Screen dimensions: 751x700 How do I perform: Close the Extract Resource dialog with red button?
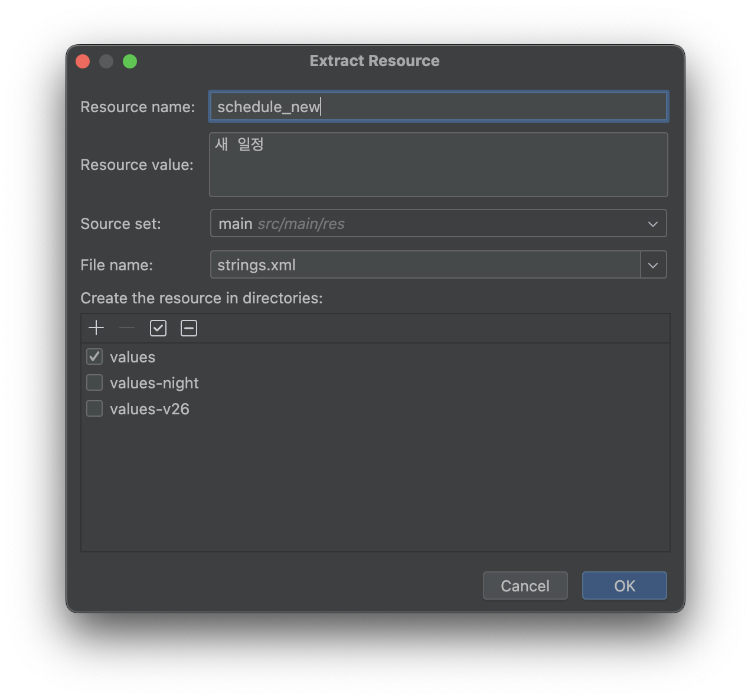(83, 61)
